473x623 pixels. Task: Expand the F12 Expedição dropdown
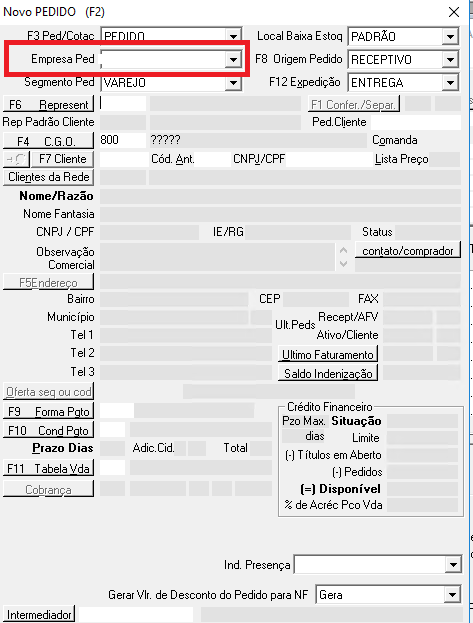[x=450, y=83]
